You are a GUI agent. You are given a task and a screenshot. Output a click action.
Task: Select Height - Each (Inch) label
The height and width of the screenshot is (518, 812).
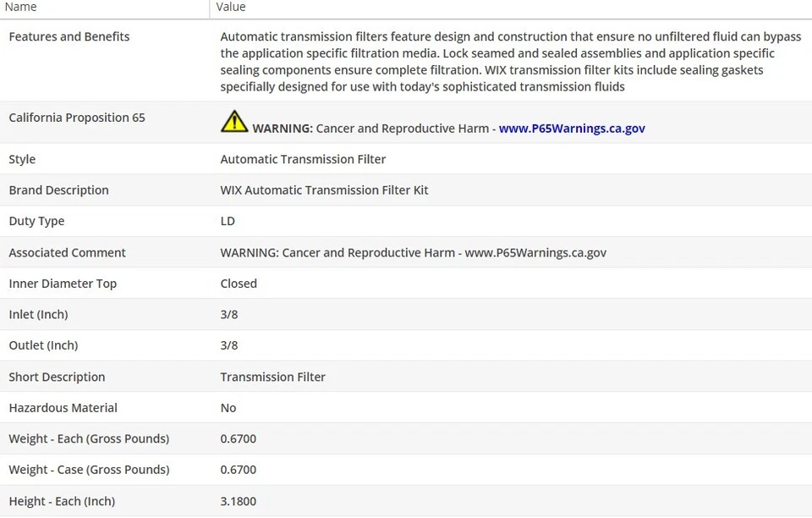pos(62,501)
